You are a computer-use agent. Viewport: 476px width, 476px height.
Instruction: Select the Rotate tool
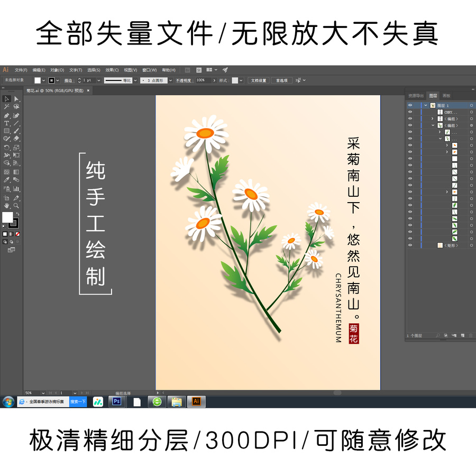tap(7, 148)
